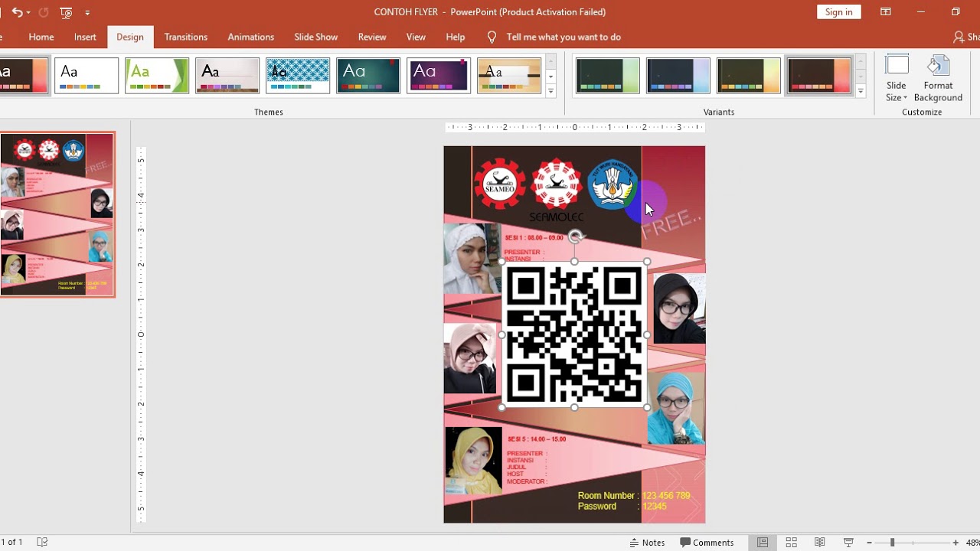Click the Redo icon in quick access toolbar

point(44,12)
